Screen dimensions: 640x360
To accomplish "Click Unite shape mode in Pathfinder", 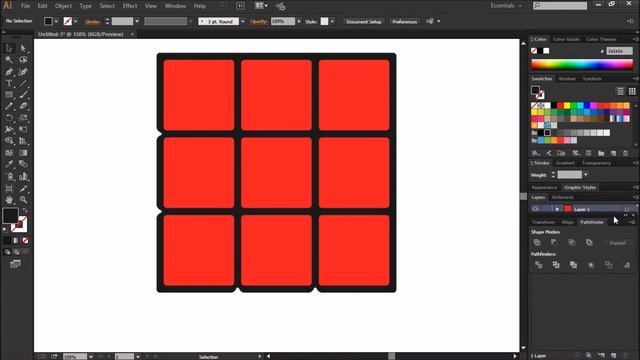I will pos(537,242).
